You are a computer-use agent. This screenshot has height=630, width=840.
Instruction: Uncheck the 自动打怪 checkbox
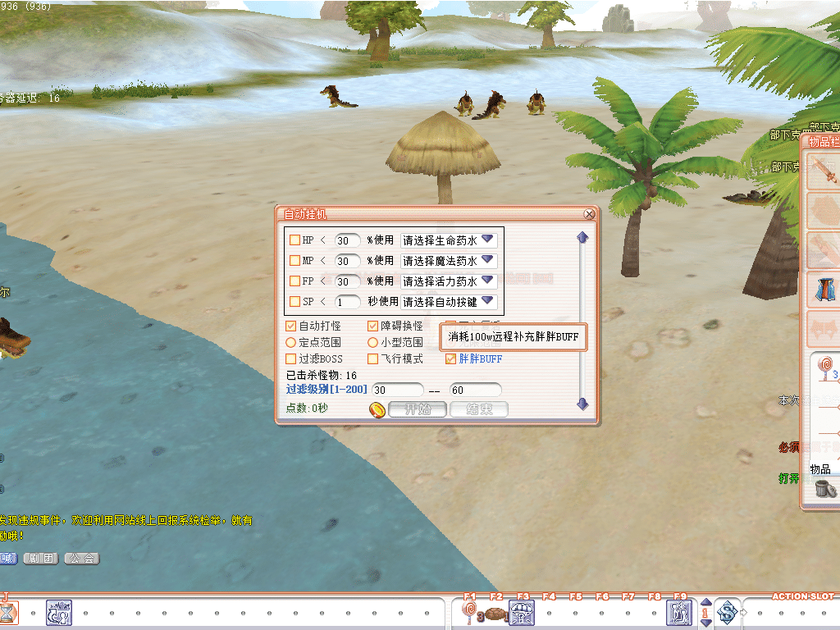pos(291,326)
